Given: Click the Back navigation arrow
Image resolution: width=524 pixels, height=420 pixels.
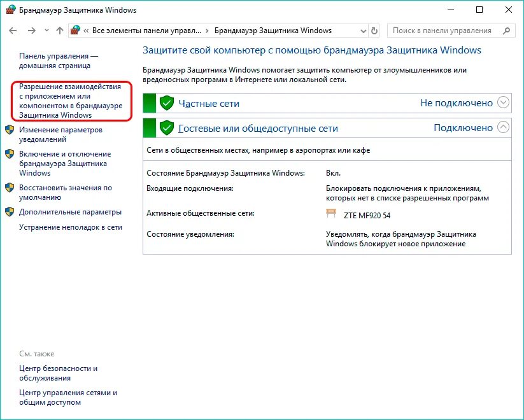Looking at the screenshot, I should 13,31.
